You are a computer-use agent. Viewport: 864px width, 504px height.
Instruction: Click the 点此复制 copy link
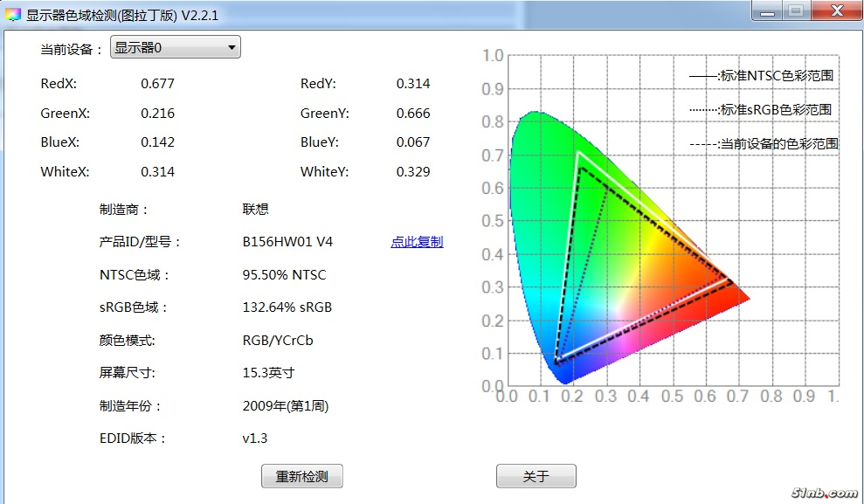coord(417,242)
